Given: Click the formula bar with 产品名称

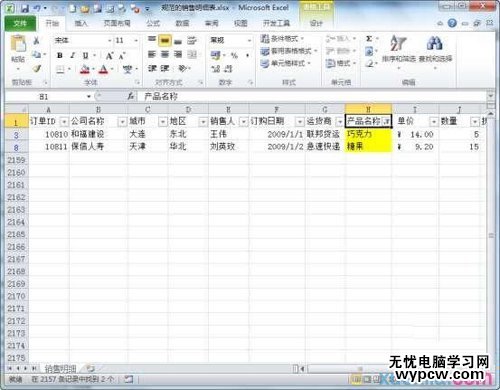Looking at the screenshot, I should (x=313, y=97).
